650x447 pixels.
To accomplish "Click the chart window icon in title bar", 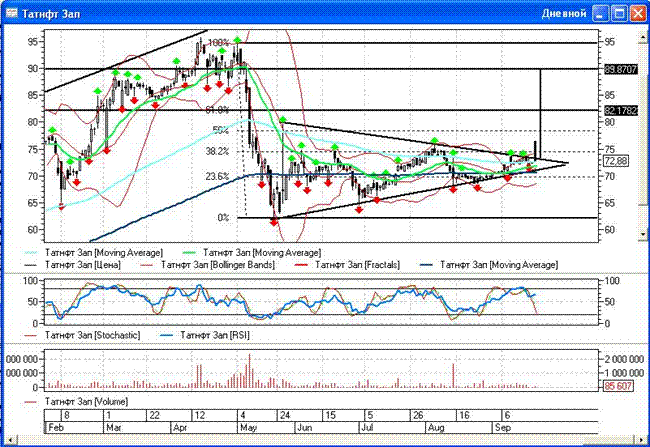I will pos(11,14).
